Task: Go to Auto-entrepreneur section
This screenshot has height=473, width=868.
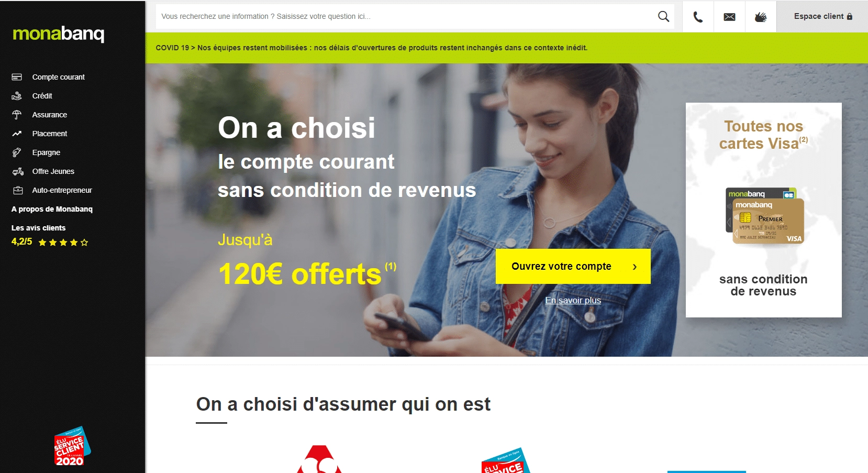Action: coord(62,190)
